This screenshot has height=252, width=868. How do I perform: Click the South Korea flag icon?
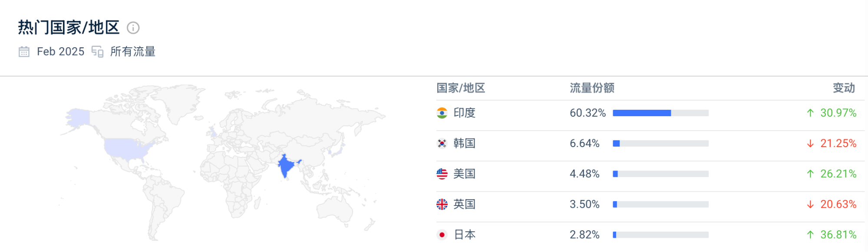[x=442, y=143]
